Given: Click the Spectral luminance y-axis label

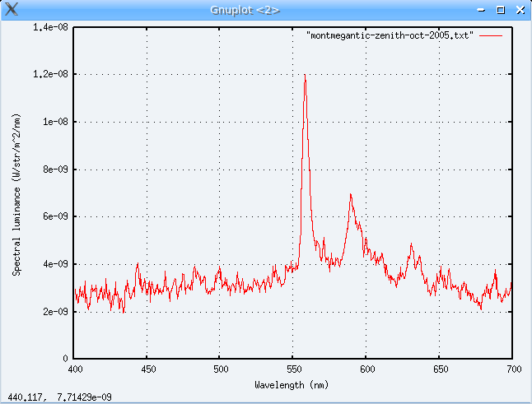Looking at the screenshot, I should 16,193.
